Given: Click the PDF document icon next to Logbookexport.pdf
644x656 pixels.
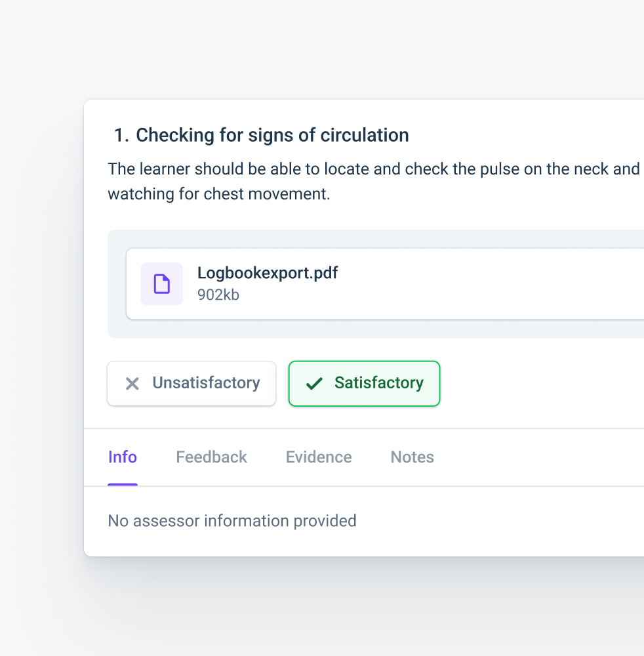Looking at the screenshot, I should 161,283.
